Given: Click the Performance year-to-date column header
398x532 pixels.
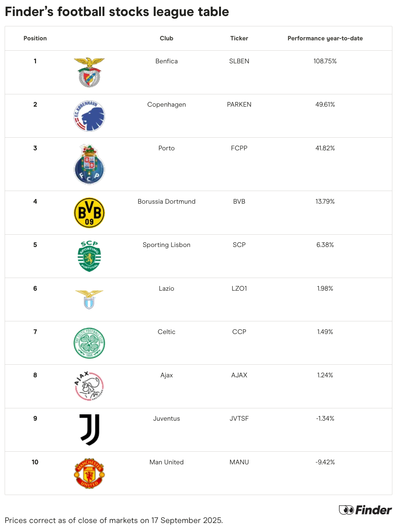Looking at the screenshot, I should click(325, 38).
